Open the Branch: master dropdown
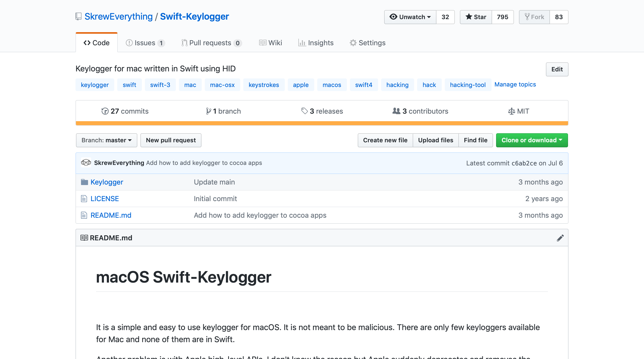 [x=107, y=140]
